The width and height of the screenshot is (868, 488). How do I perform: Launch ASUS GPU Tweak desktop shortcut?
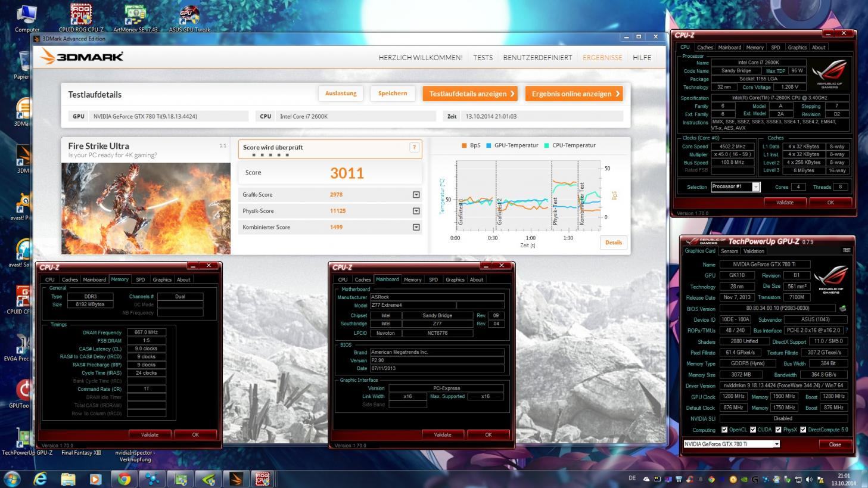coord(189,17)
